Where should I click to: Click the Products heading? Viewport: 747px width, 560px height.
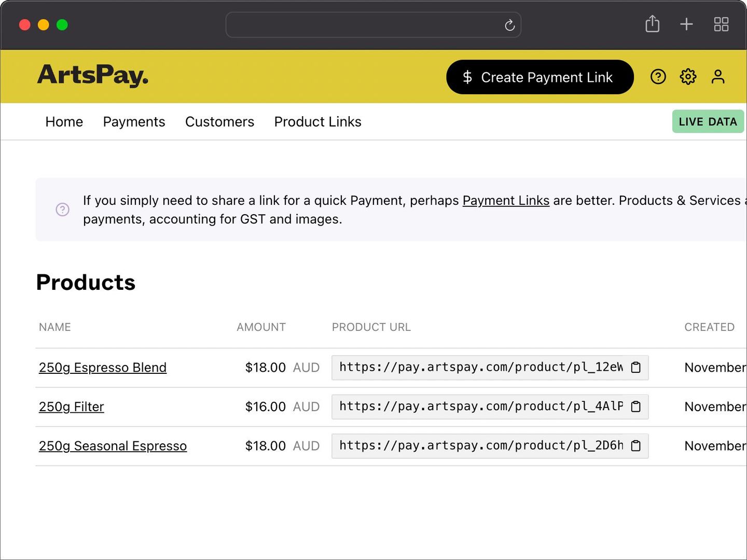click(x=86, y=283)
